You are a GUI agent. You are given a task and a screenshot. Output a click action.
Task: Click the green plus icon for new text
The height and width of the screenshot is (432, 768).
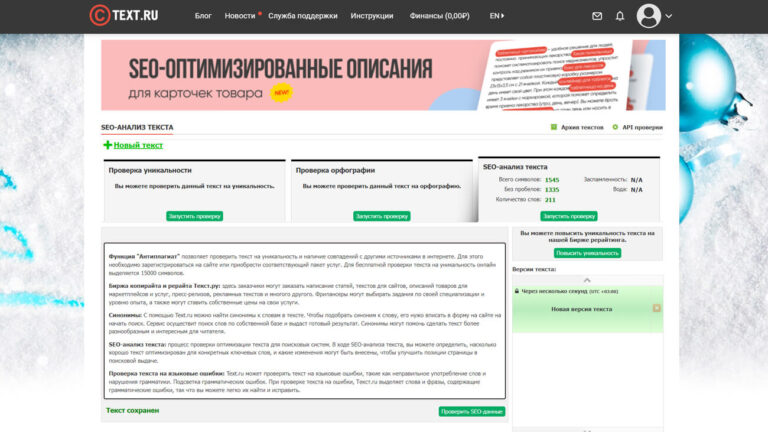click(108, 145)
